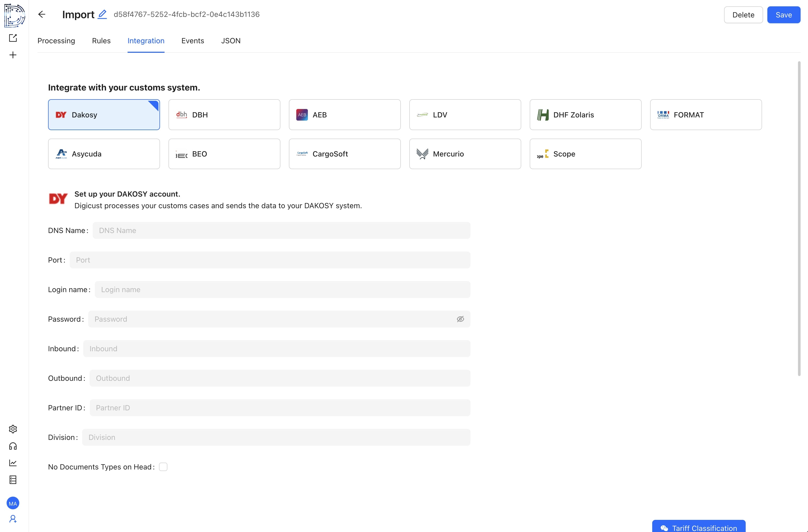Focus the DNS Name input field

click(x=281, y=230)
